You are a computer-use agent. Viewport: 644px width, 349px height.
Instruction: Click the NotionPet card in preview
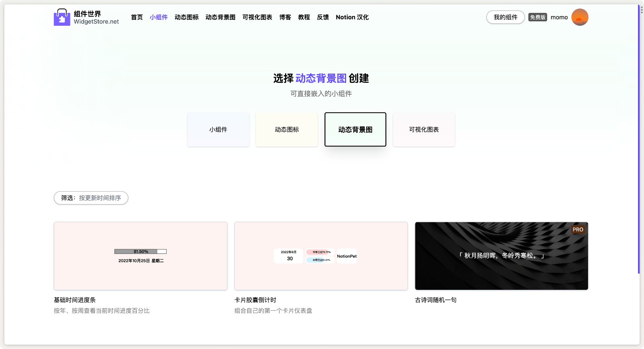pos(347,256)
